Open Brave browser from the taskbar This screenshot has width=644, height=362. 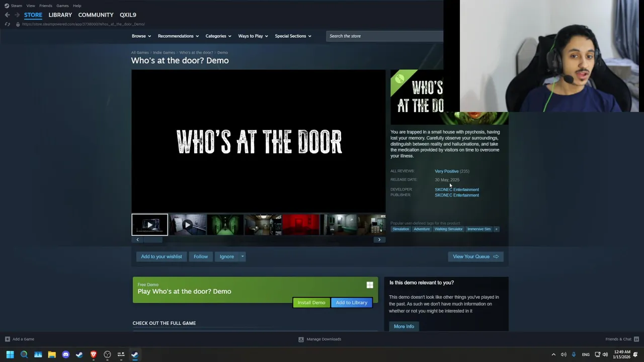[93, 354]
